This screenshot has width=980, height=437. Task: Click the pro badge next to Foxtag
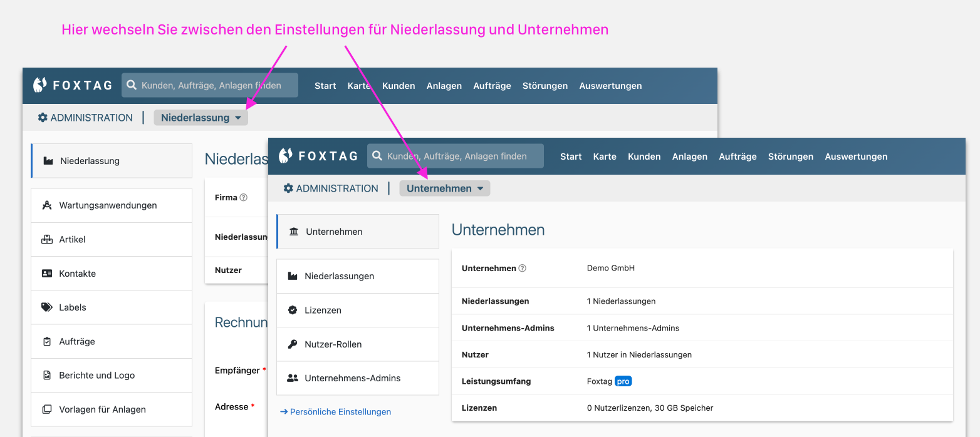tap(623, 381)
